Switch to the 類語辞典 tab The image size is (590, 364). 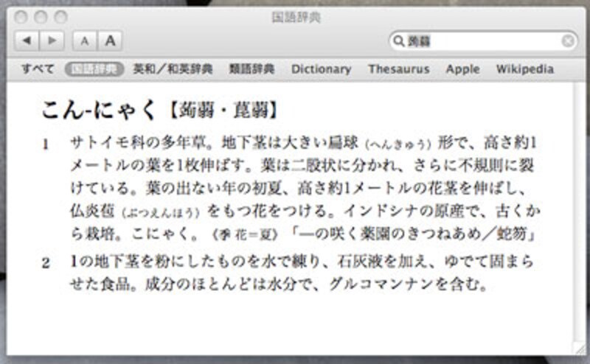point(251,69)
